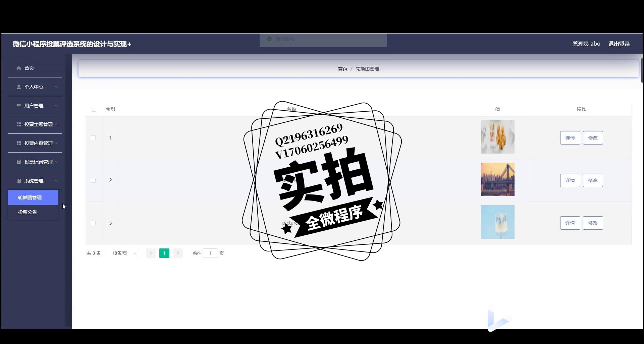Click 修改 button for row 2
The image size is (644, 344).
pos(593,180)
